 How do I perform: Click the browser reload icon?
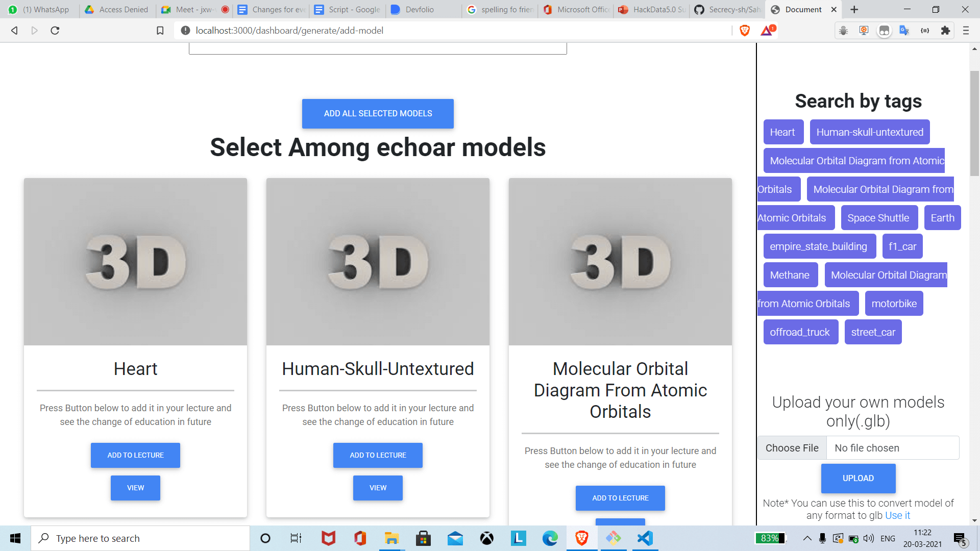pyautogui.click(x=55, y=31)
